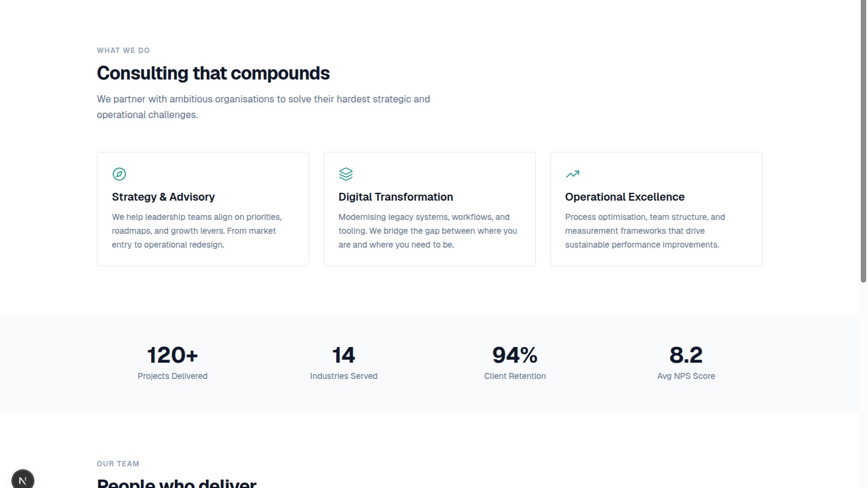Click the Operational Excellence card
Image resolution: width=868 pixels, height=488 pixels.
pyautogui.click(x=656, y=208)
